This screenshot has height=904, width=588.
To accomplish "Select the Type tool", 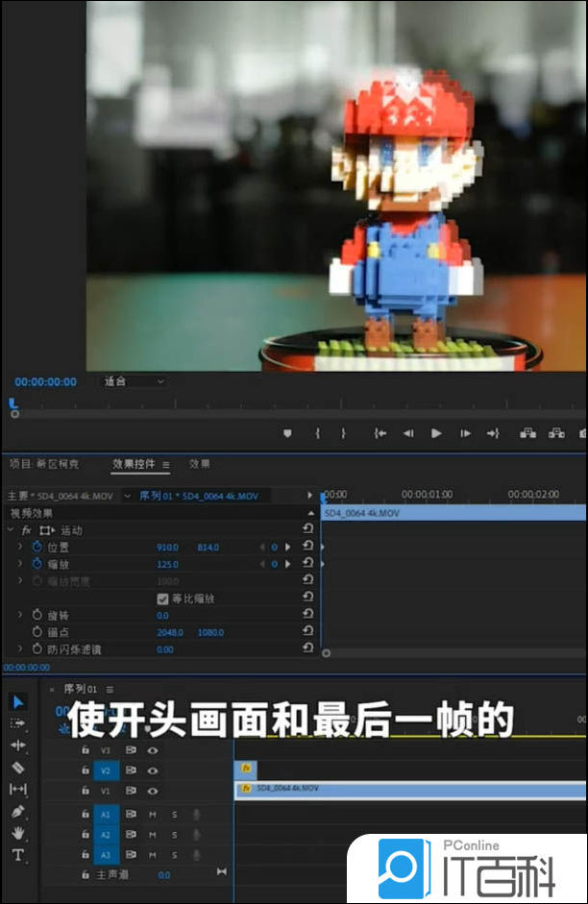I will point(18,854).
